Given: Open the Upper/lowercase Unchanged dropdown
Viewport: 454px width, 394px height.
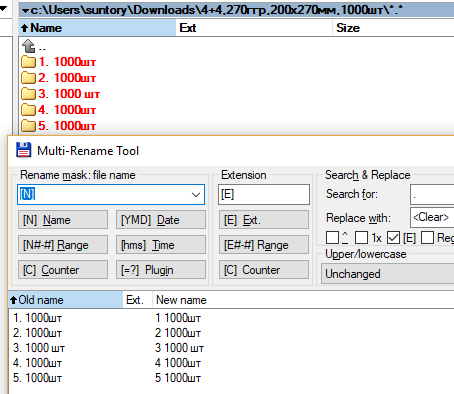Looking at the screenshot, I should click(x=387, y=274).
